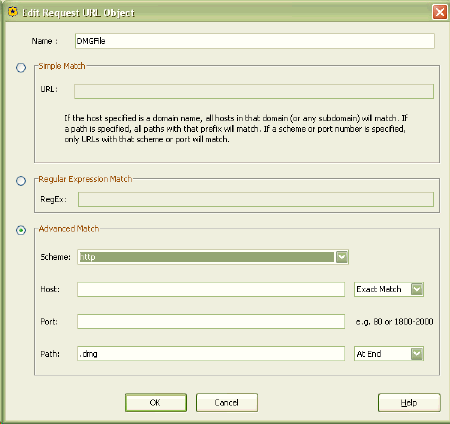Open the Scheme dropdown arrow

point(342,257)
